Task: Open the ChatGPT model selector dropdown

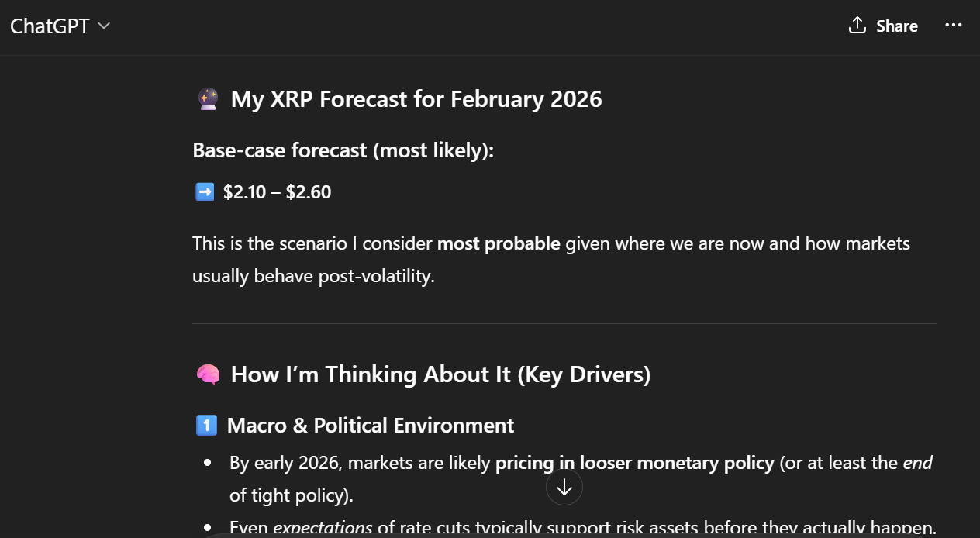Action: 60,26
